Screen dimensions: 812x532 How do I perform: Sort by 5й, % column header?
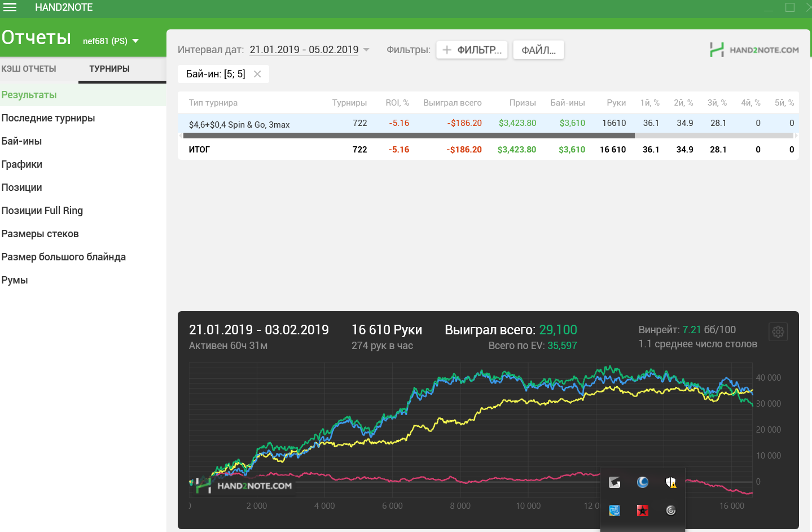[784, 103]
